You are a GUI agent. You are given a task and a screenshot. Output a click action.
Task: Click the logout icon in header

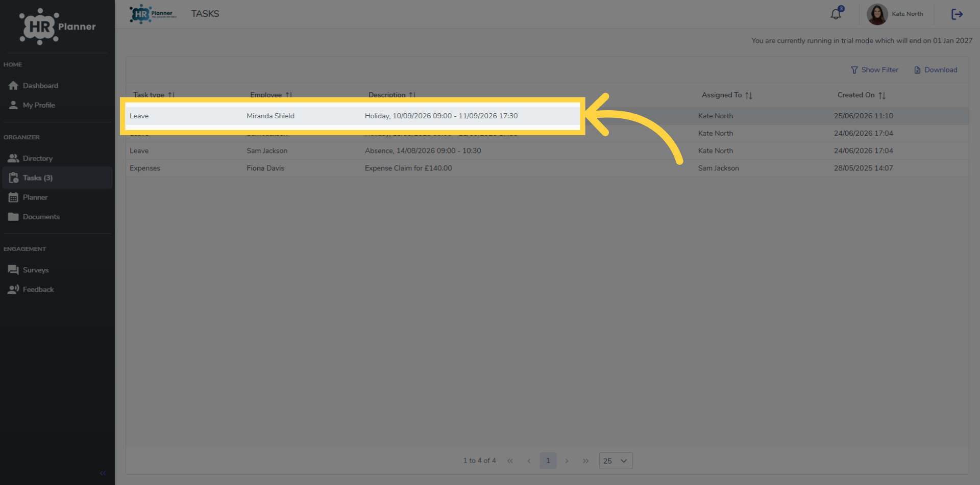tap(957, 14)
